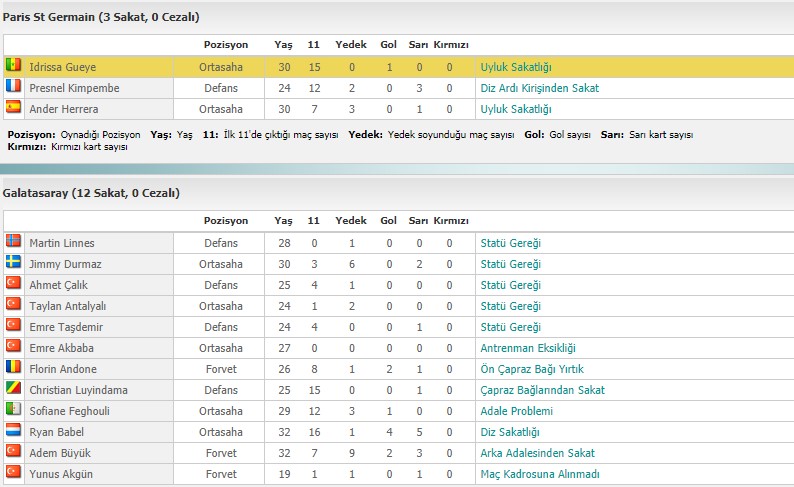The image size is (794, 487).
Task: Open Adale Problemi link
Action: 517,411
